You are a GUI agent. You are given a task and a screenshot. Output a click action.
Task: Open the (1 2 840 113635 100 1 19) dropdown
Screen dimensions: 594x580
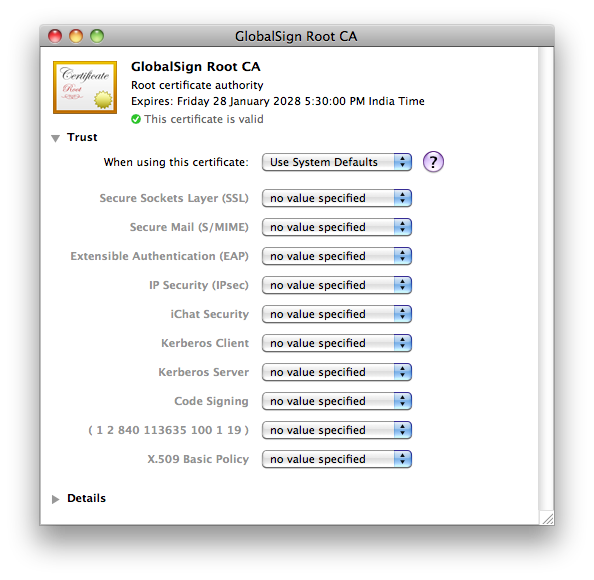[x=336, y=430]
